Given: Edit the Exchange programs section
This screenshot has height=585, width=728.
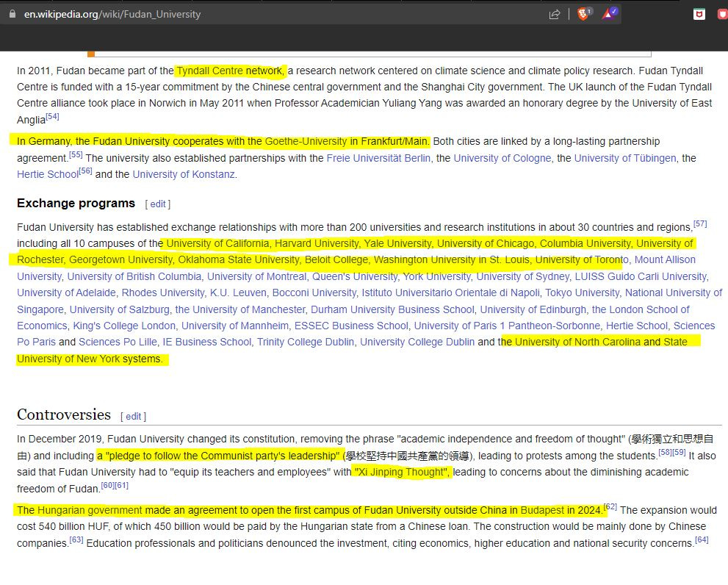Looking at the screenshot, I should click(158, 204).
